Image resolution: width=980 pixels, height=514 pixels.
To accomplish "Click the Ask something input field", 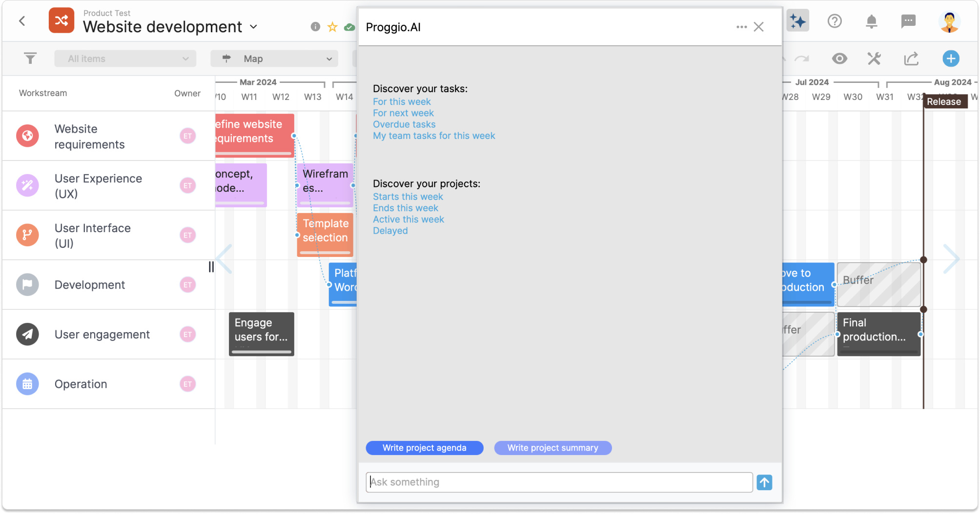I will tap(559, 482).
